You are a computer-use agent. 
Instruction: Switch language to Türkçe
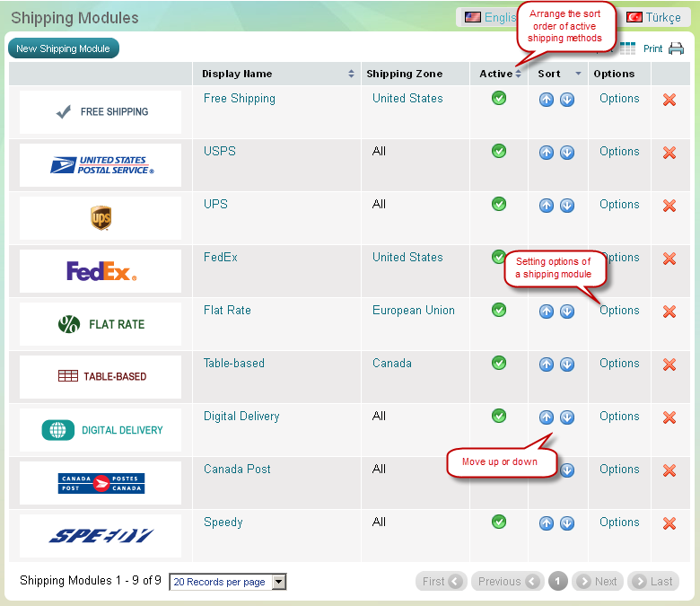coord(656,17)
